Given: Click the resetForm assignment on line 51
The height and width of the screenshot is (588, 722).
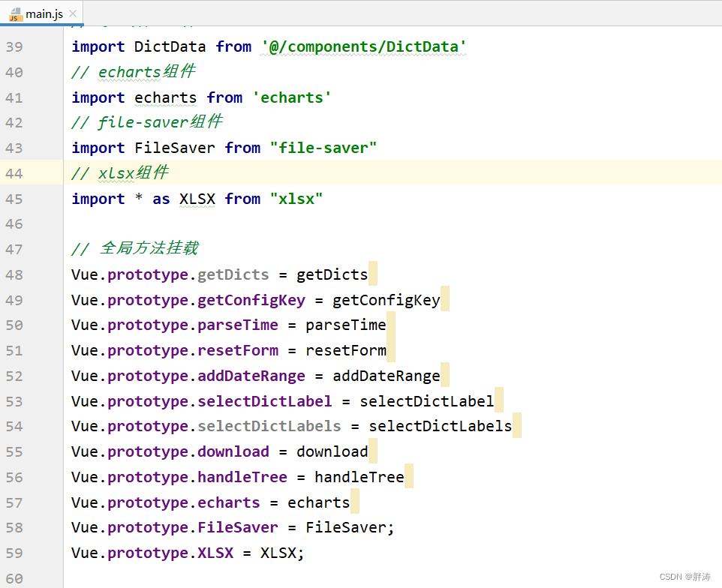Looking at the screenshot, I should pos(346,349).
